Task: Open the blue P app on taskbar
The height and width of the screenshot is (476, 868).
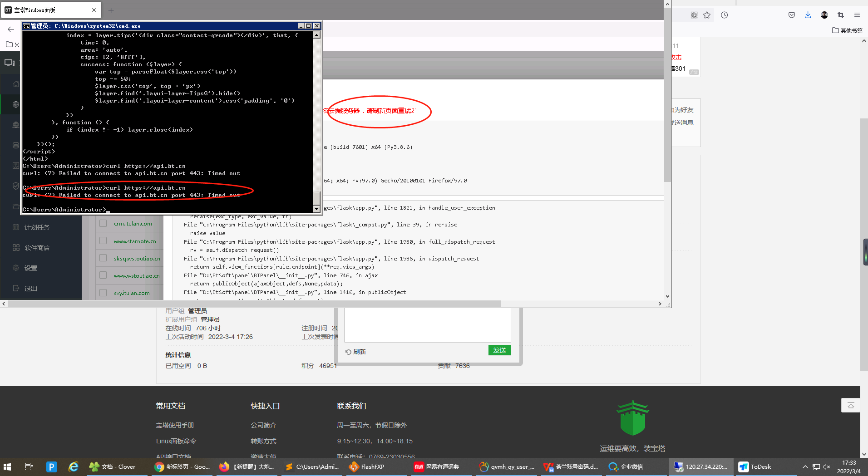Action: tap(52, 466)
